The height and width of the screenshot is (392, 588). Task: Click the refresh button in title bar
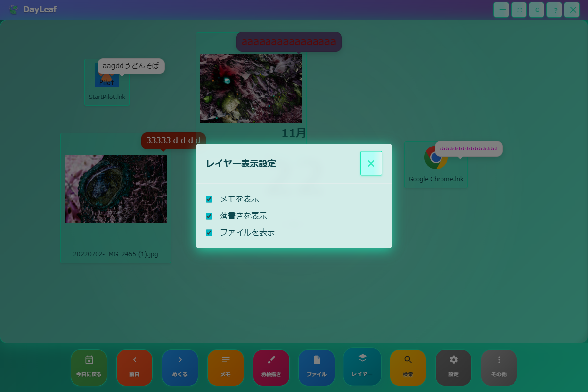pyautogui.click(x=537, y=10)
